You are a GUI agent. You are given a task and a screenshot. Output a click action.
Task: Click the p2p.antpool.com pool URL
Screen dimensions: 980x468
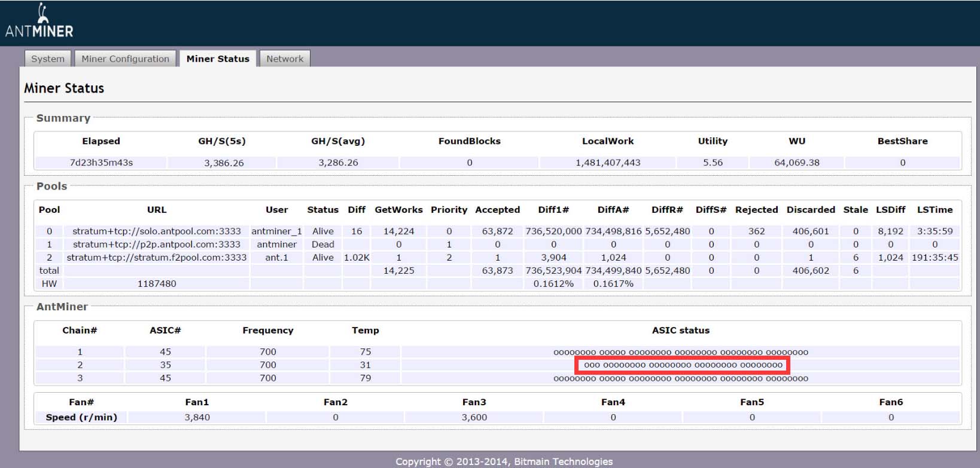tap(157, 244)
